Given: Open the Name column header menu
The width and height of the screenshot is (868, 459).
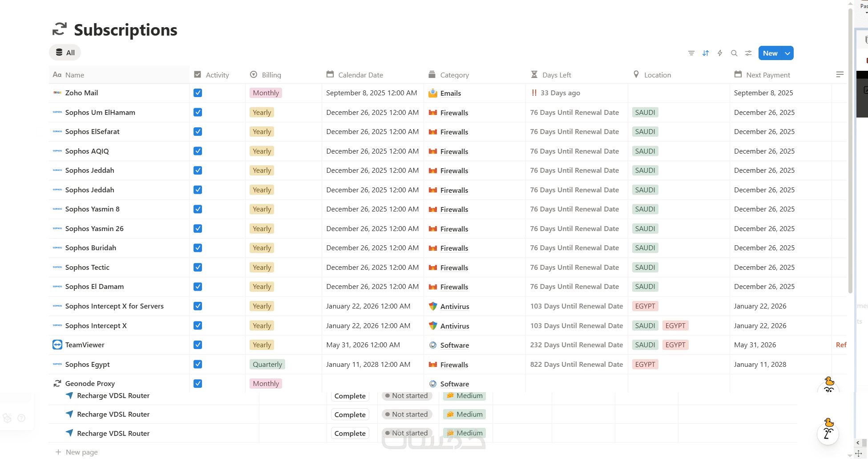Looking at the screenshot, I should coord(119,75).
